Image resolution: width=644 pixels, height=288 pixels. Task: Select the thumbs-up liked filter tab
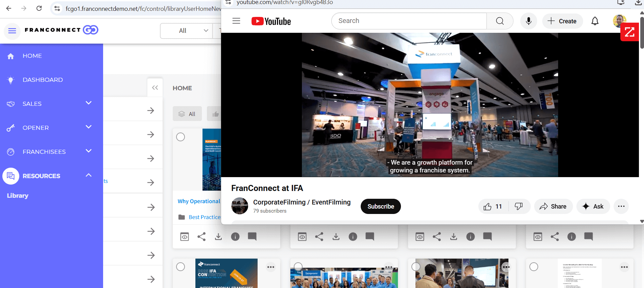[x=214, y=114]
